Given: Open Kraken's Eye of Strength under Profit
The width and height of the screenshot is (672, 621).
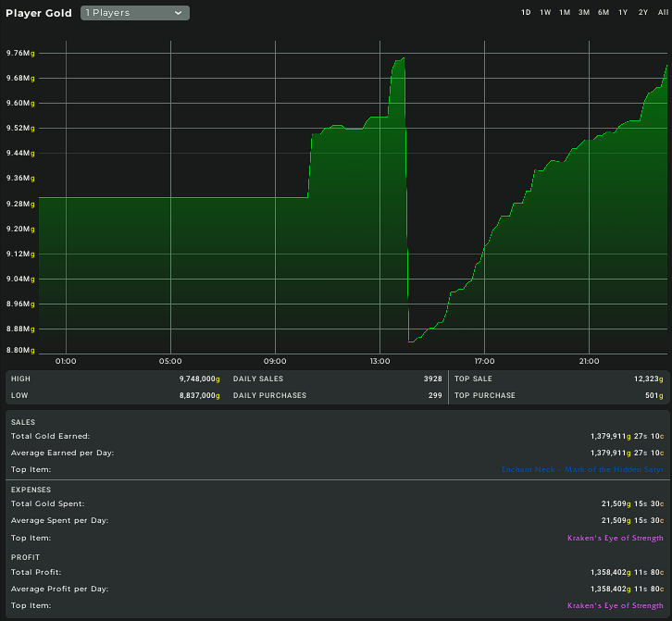Looking at the screenshot, I should [x=615, y=605].
